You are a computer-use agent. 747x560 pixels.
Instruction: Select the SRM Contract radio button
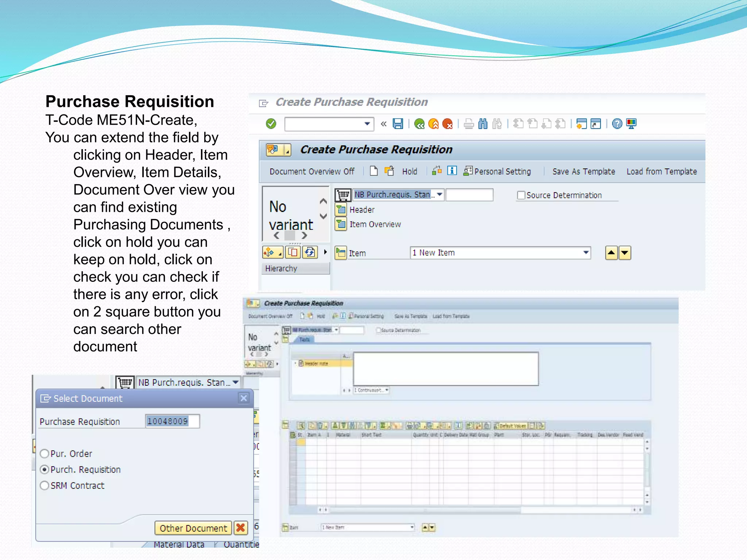coord(44,486)
